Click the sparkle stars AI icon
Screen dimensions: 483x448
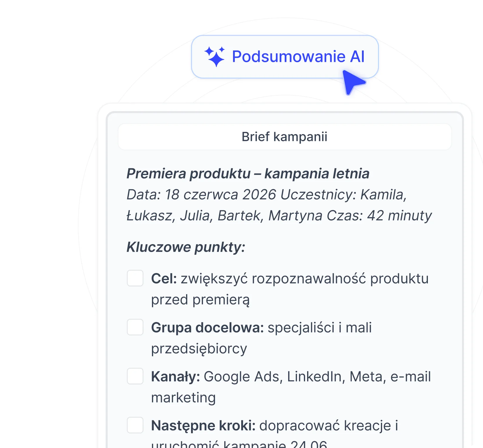coord(215,57)
